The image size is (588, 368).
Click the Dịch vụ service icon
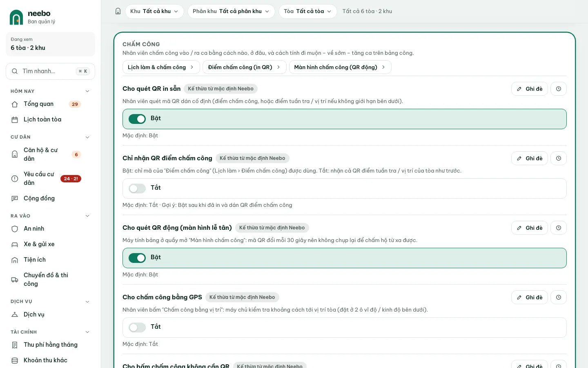click(15, 315)
